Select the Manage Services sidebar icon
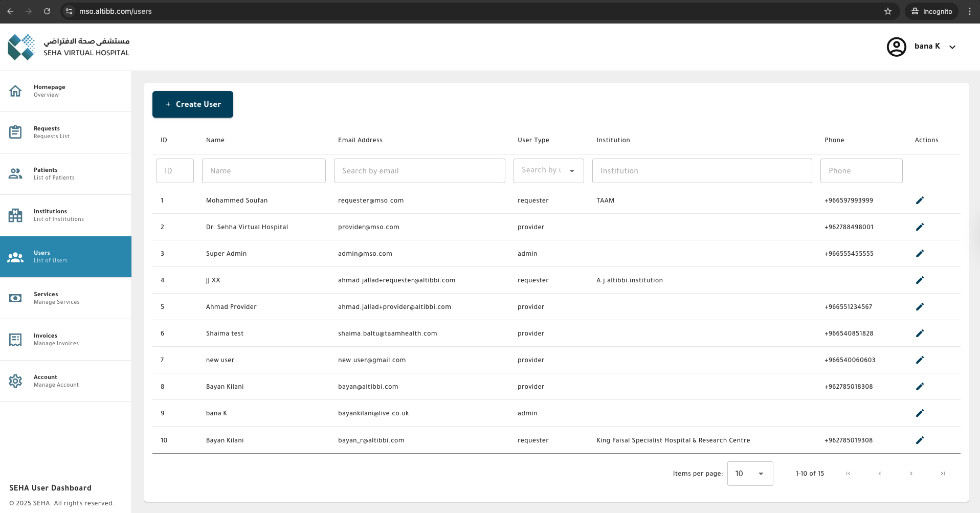Screen dimensions: 980x513 [x=15, y=298]
